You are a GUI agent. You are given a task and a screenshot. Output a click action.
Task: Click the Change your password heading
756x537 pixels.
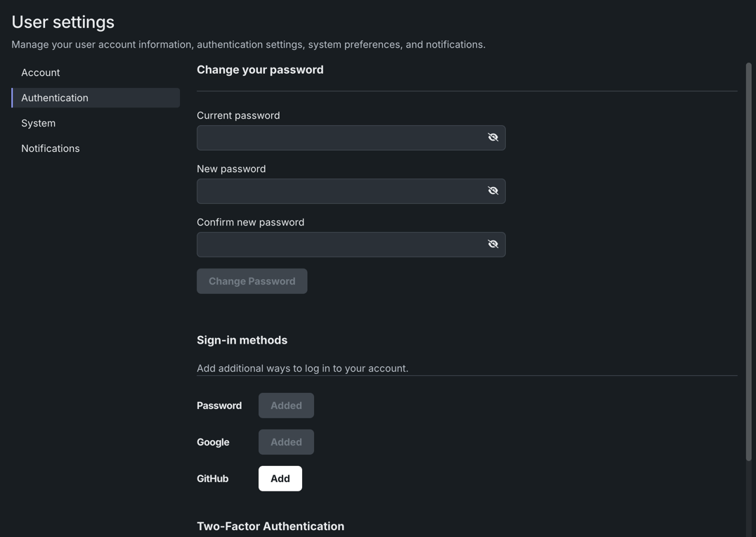[x=260, y=70]
